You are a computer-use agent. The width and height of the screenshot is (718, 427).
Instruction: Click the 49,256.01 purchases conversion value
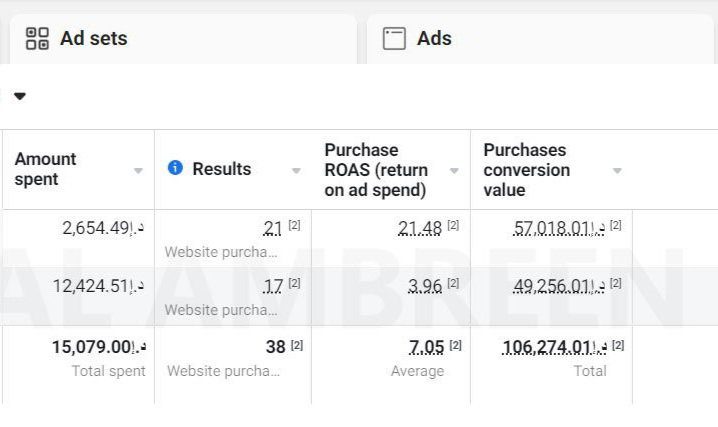coord(559,287)
